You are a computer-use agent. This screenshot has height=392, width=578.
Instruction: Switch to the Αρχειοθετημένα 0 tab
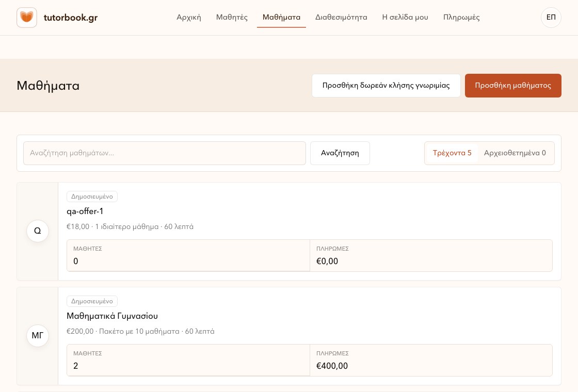[x=515, y=153]
